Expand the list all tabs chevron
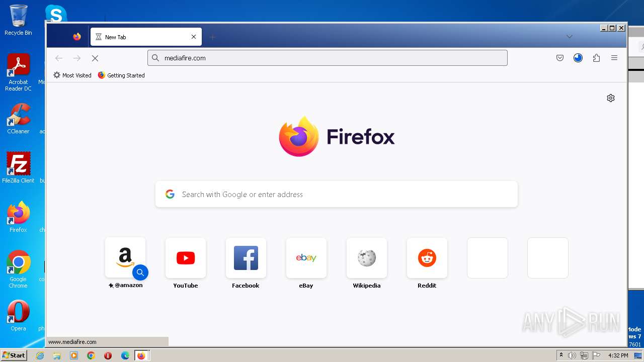 (x=569, y=37)
